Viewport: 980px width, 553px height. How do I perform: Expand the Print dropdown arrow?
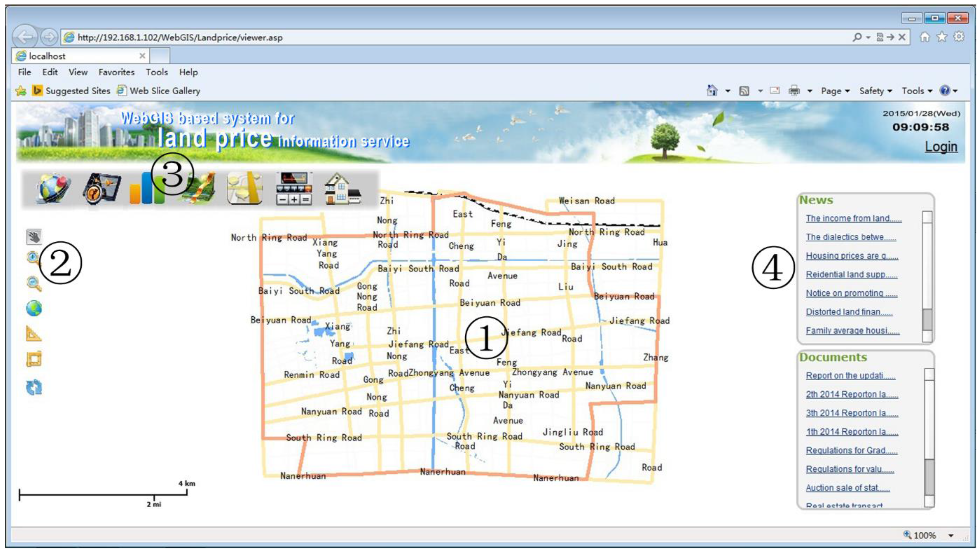[x=810, y=91]
